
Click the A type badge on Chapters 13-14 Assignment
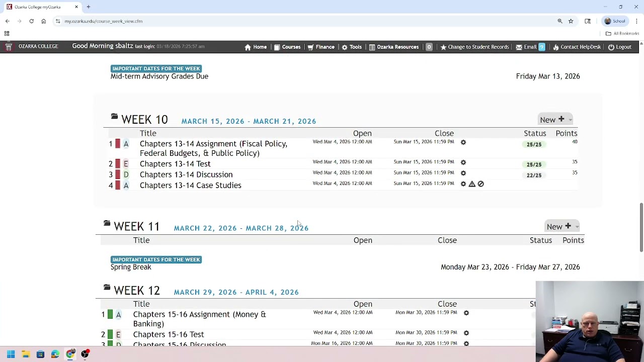126,144
